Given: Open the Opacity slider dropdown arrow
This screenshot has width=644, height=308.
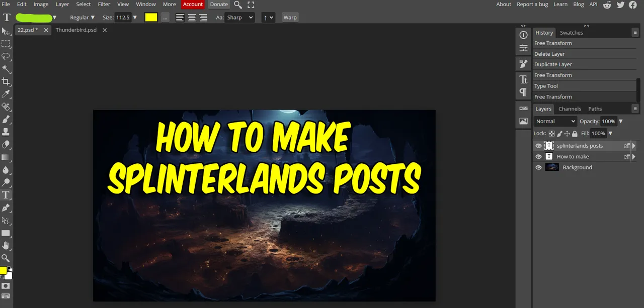Looking at the screenshot, I should tap(621, 121).
